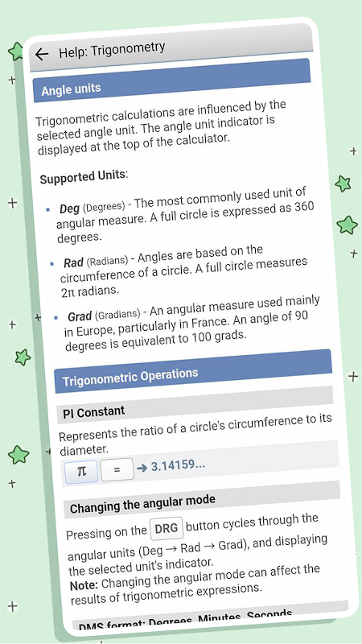
Task: Click the Supported Units label
Action: 84,177
